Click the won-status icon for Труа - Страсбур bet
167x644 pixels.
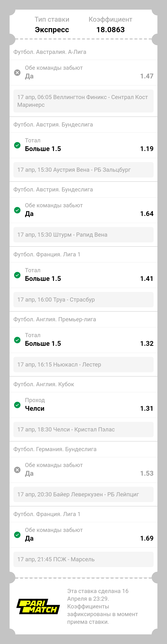tap(17, 275)
